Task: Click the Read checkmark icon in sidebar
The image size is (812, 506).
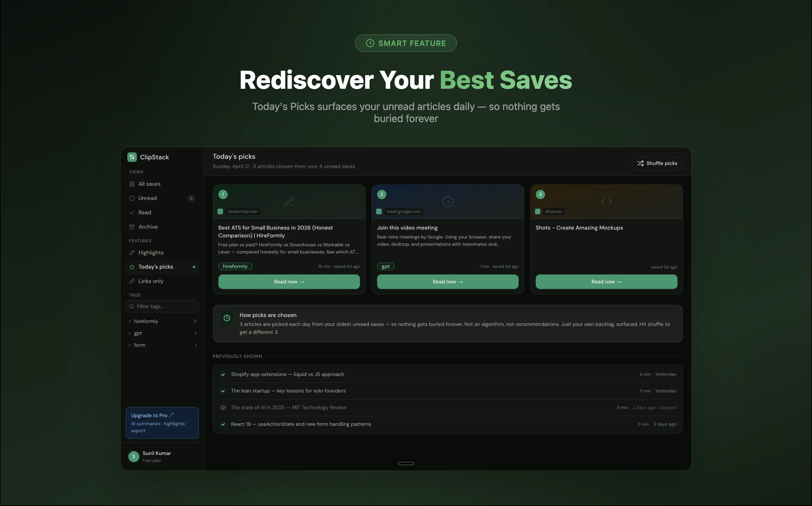Action: (132, 212)
